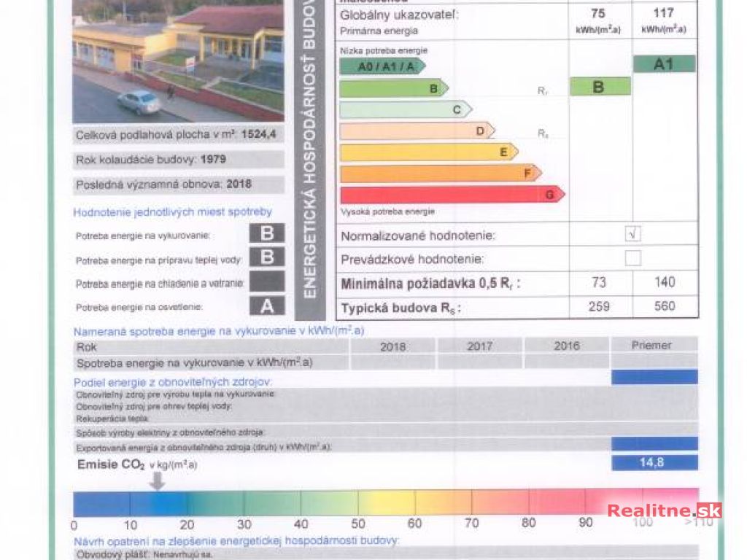Viewport: 747px width, 560px height.
Task: Select the A0 / A1 / A energy class arrow
Action: point(382,66)
